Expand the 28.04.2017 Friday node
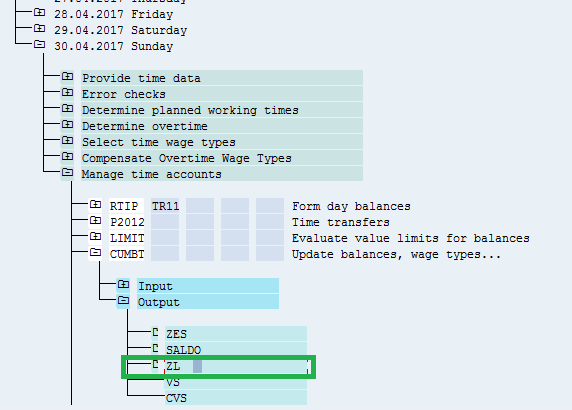 tap(39, 13)
